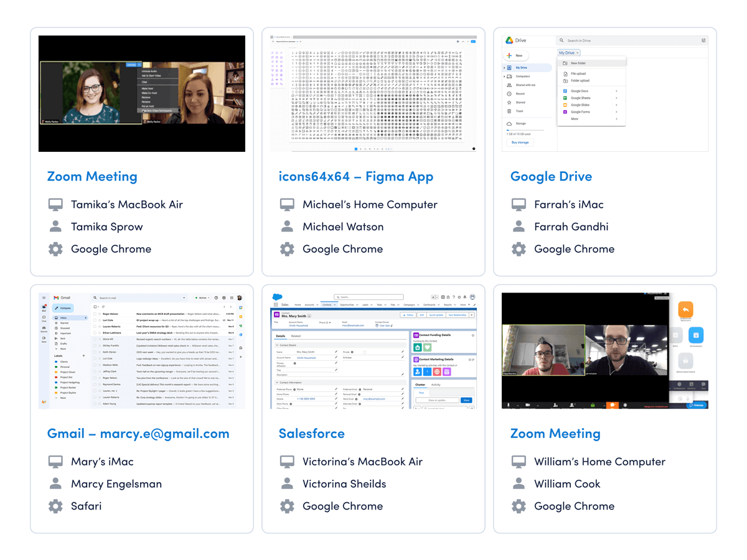Star the Lori Cole Q1 project email
Screen dimensions: 747x560
(x=100, y=320)
